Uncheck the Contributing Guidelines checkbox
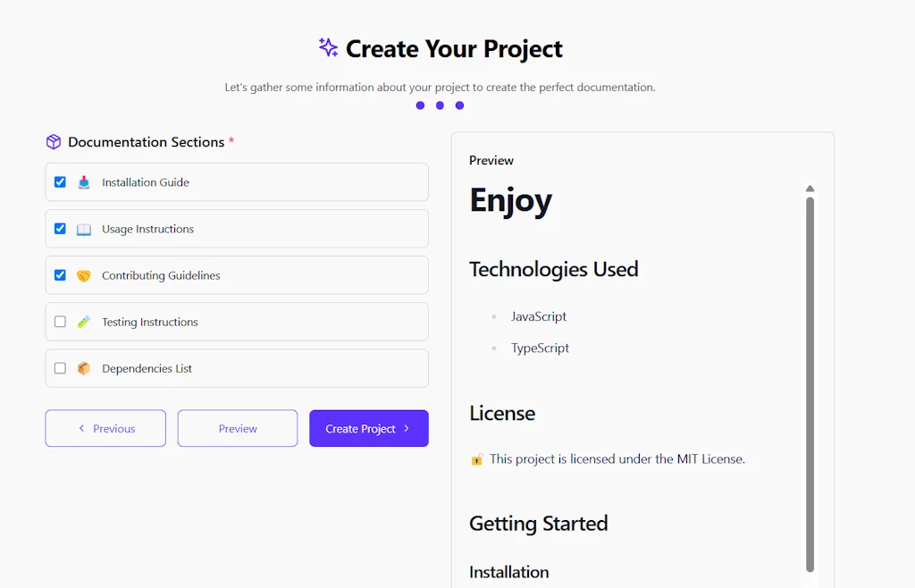 tap(60, 274)
